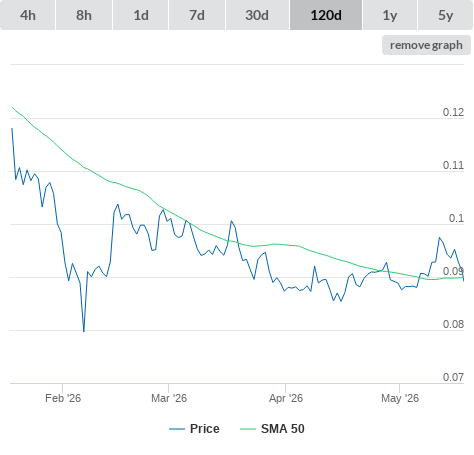Click the lowest price dip near 0.08

tap(84, 331)
